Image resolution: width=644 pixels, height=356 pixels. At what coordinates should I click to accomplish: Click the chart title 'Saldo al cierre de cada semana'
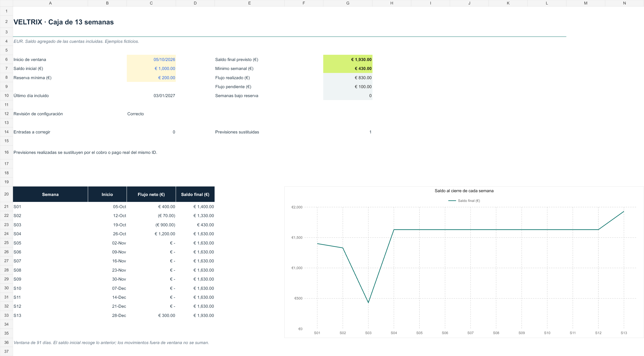(464, 191)
